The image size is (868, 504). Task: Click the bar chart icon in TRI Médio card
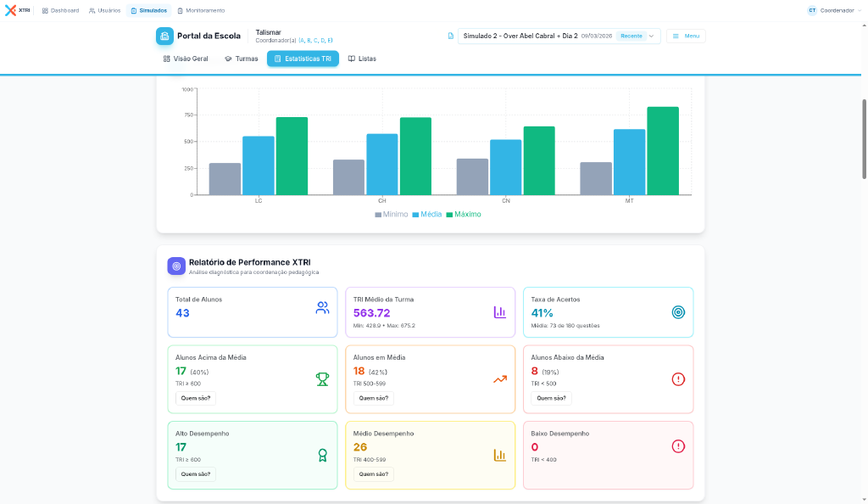(500, 312)
